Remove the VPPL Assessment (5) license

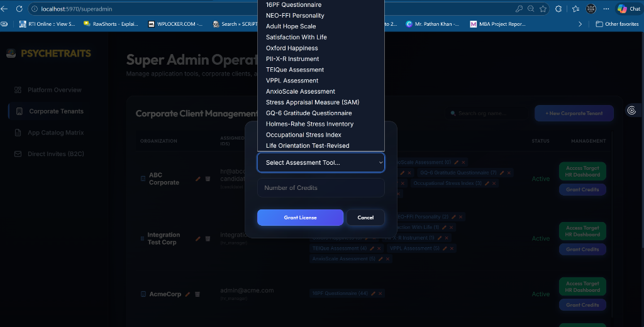[452, 248]
